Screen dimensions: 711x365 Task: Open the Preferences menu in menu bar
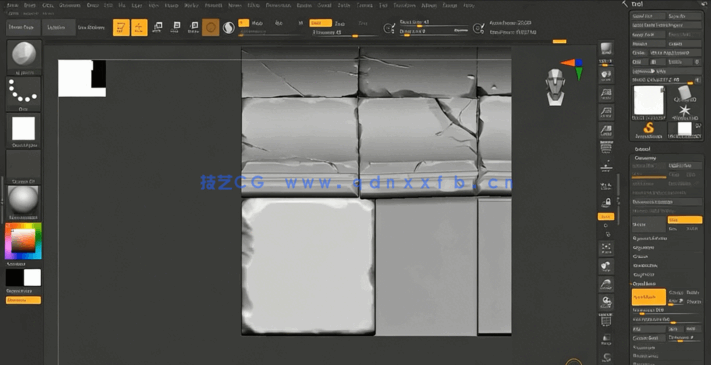point(278,5)
